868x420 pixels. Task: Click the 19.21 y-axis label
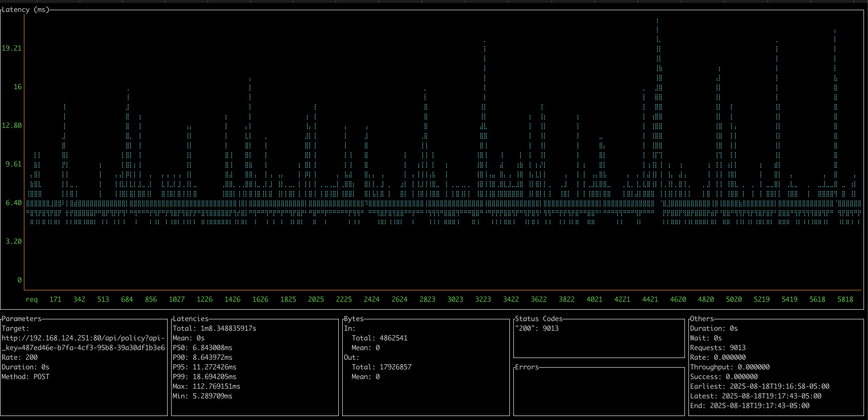click(12, 48)
